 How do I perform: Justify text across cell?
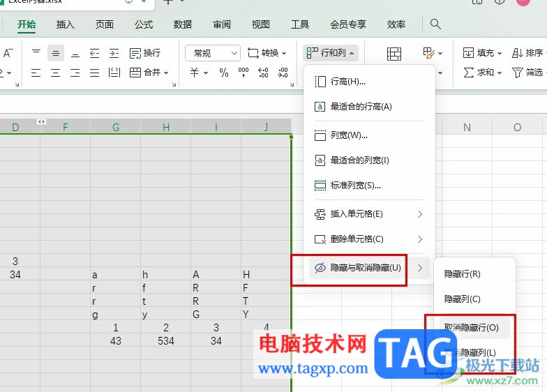tap(95, 73)
